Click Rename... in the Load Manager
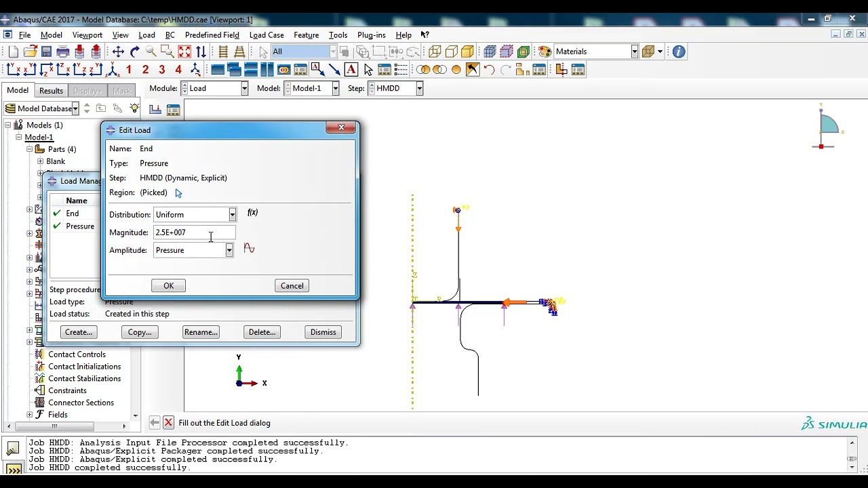Screen dimensions: 868x488 point(201,332)
